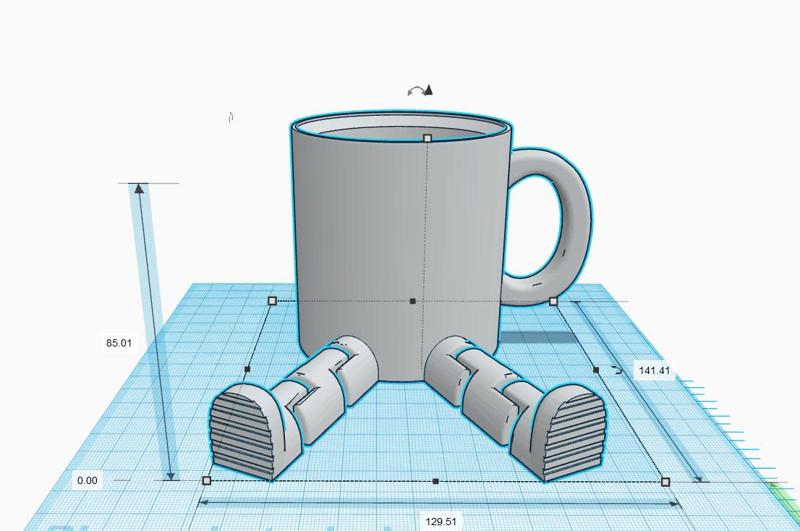Click the black midpoint handle on the right edge
Viewport: 800px width, 531px height.
tap(596, 370)
